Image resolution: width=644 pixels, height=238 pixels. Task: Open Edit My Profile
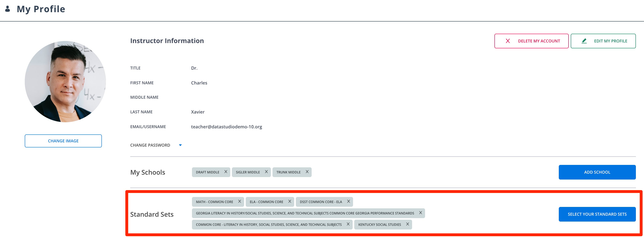pos(603,41)
